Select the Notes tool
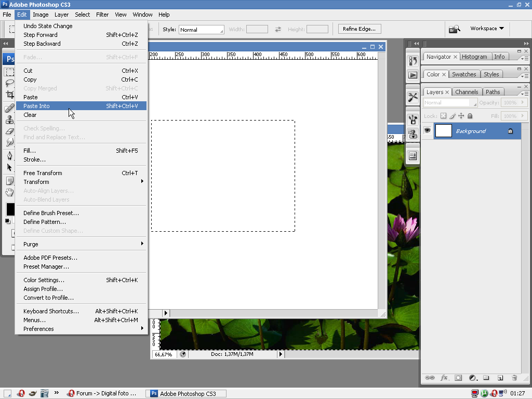This screenshot has width=532, height=399. 9,181
